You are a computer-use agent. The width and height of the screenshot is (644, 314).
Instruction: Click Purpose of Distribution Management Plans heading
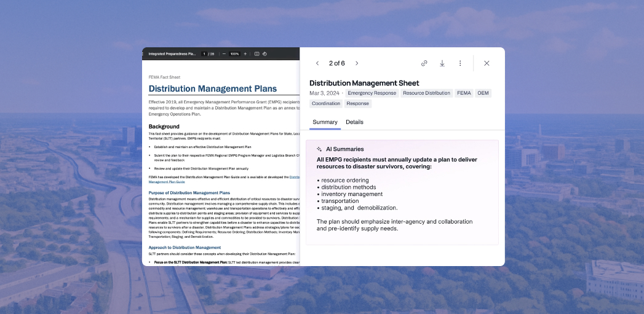[189, 193]
